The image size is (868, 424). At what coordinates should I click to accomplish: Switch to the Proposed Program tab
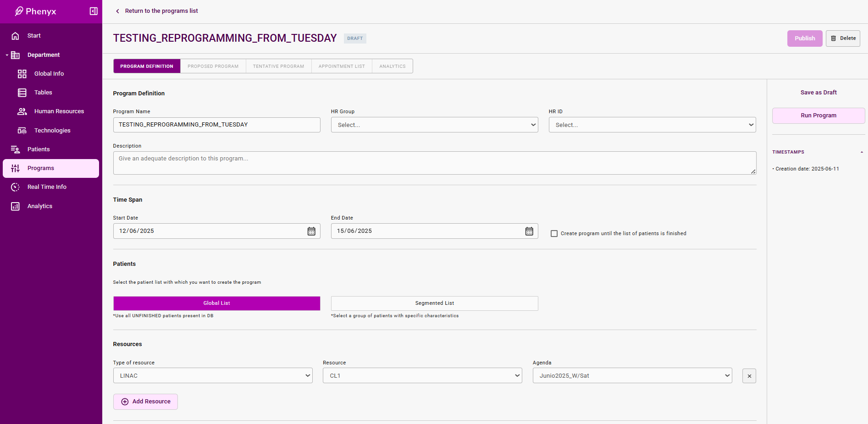[213, 66]
